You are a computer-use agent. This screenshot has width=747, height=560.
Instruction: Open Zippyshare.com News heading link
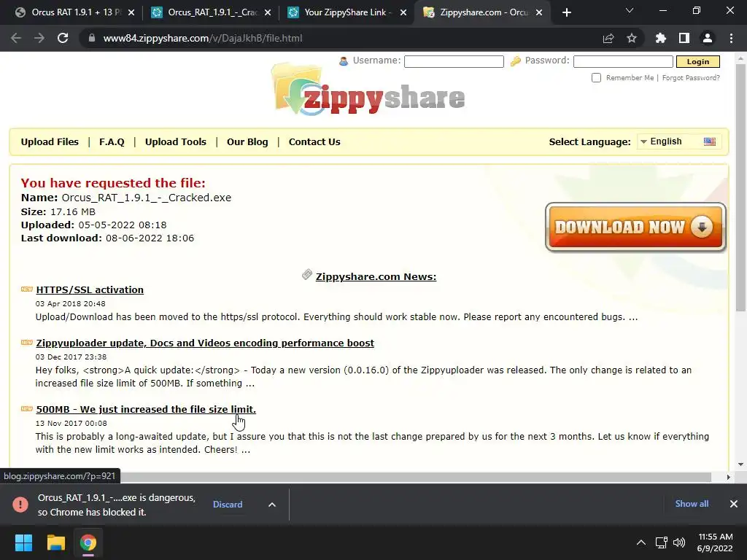tap(376, 276)
